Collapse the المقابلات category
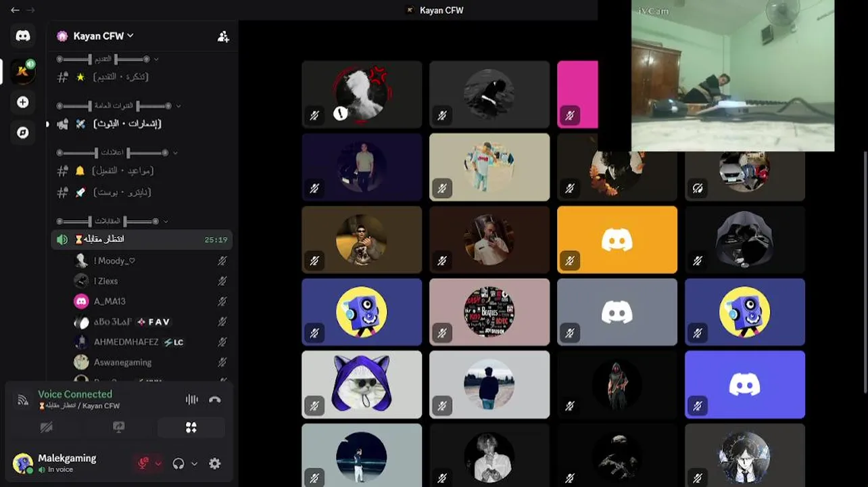The image size is (868, 487). [x=112, y=221]
